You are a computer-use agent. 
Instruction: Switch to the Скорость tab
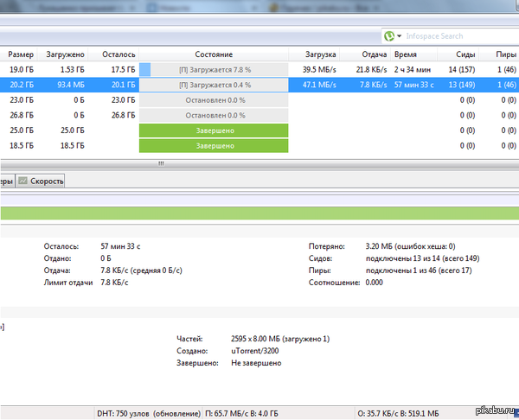(x=45, y=181)
